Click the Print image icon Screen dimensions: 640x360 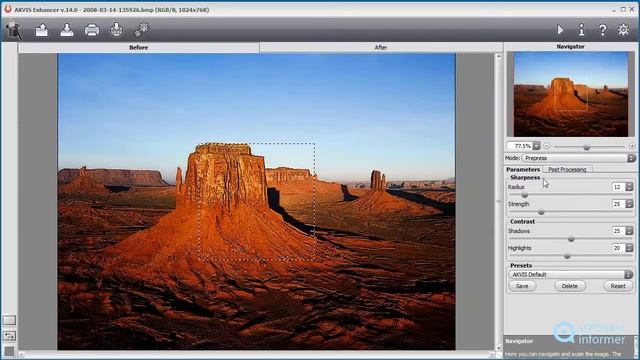click(x=92, y=30)
